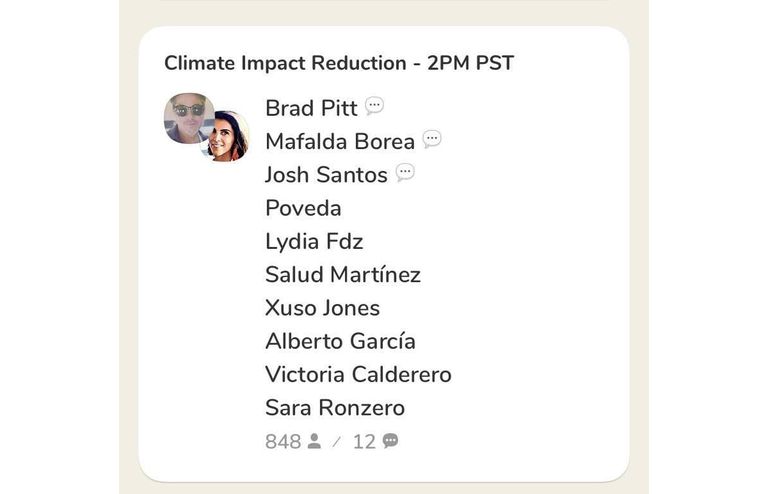Image resolution: width=768 pixels, height=494 pixels.
Task: Click the speech bubble icon beside Brad Pitt
Action: [374, 106]
